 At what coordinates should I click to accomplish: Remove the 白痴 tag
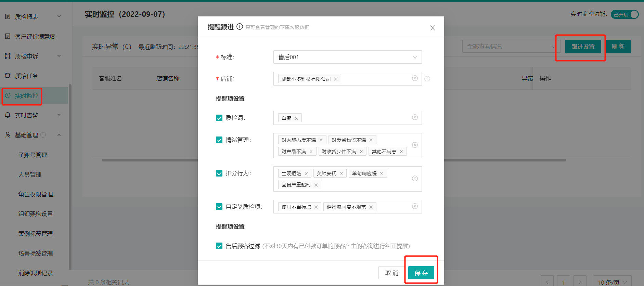pos(296,118)
